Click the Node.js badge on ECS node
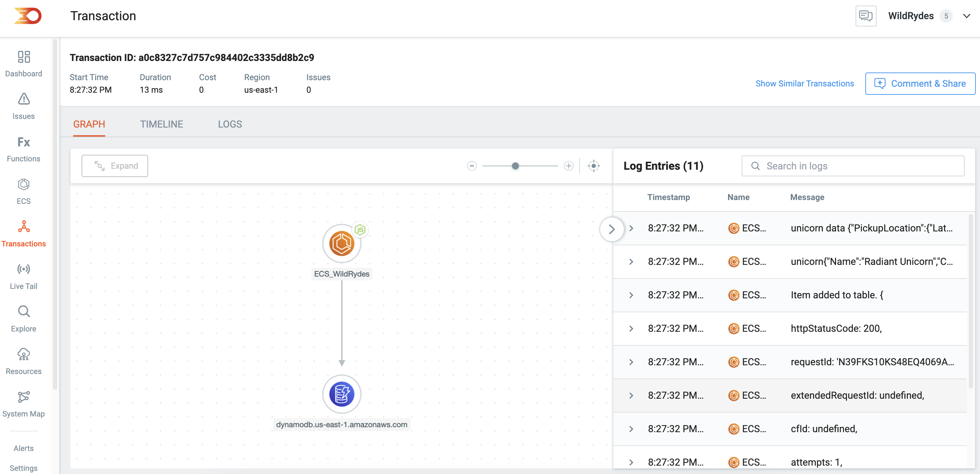 coord(360,230)
